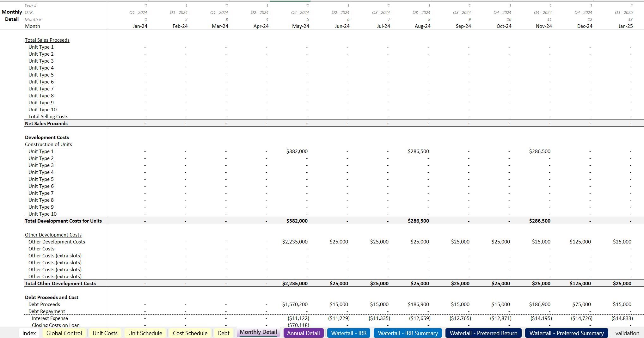Select Total Development Costs for Units label
Screen dimensions: 644x338
tap(63, 221)
